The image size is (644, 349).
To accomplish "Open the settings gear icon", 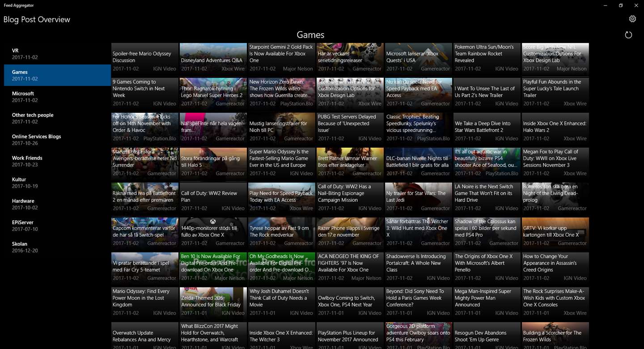I will (x=632, y=19).
